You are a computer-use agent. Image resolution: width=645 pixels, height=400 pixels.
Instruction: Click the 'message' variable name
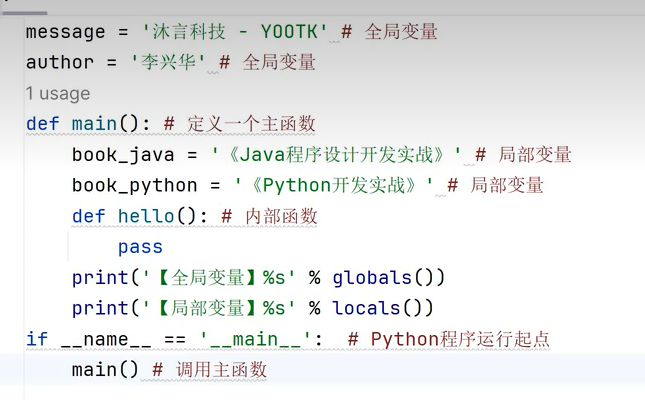pyautogui.click(x=65, y=32)
